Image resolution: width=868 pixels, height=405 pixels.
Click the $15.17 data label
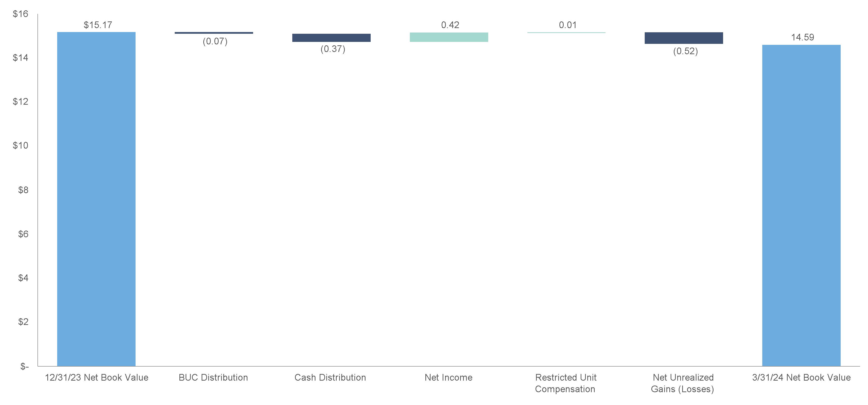98,25
